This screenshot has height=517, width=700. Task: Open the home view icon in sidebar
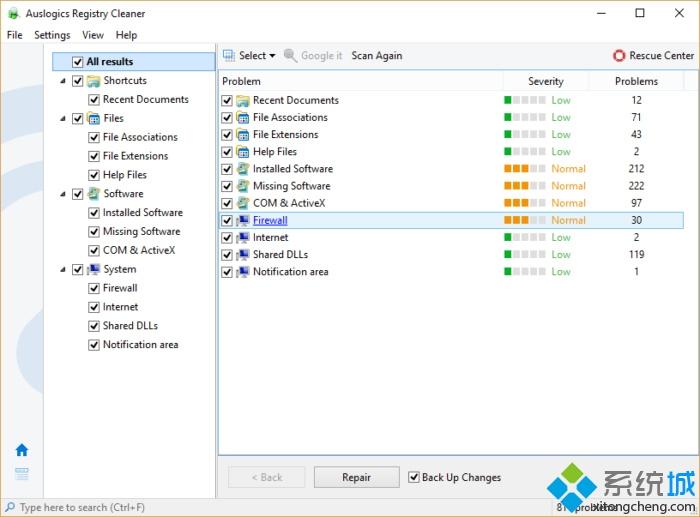pyautogui.click(x=22, y=450)
